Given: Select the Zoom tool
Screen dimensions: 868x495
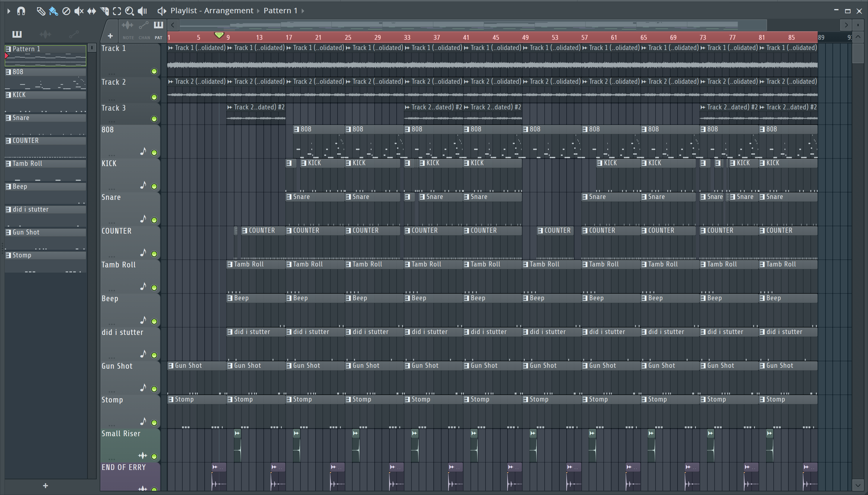Looking at the screenshot, I should [130, 11].
